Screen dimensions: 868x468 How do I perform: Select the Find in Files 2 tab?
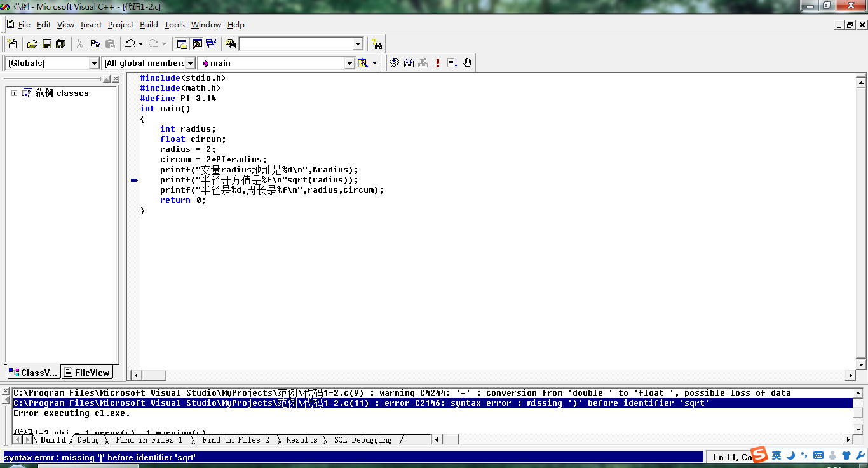236,440
